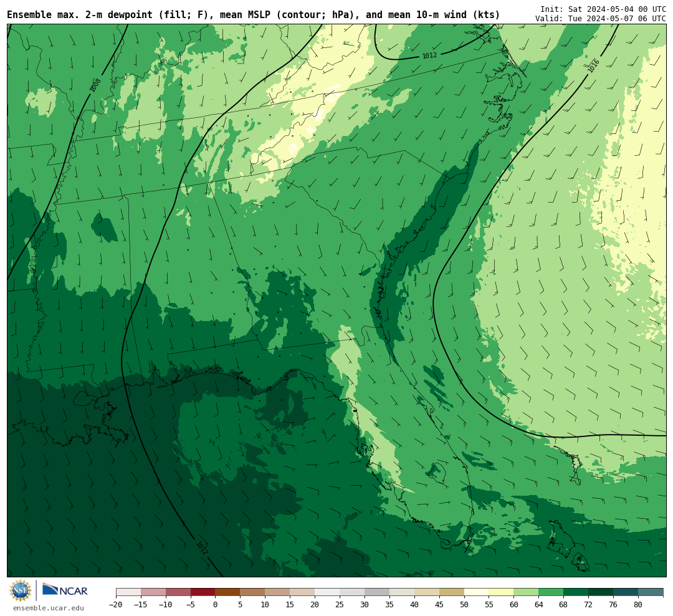Pick the dark red -5 to 0 swatch
The image size is (673, 616).
(203, 592)
